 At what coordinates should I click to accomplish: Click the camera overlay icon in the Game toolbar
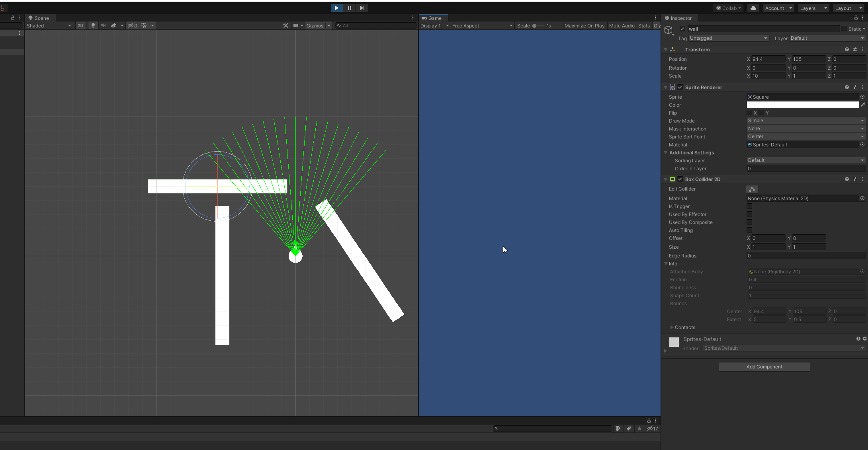296,25
